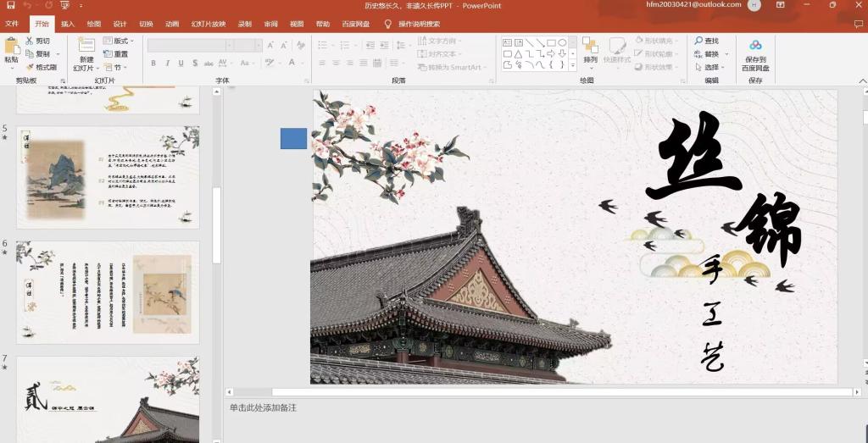Click the Paste (粘贴) clipboard icon

11,46
